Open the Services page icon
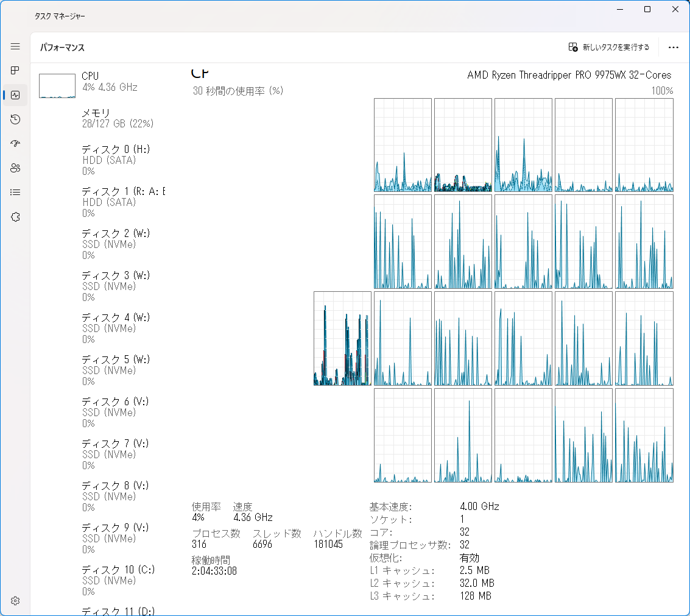The width and height of the screenshot is (690, 616). click(15, 217)
